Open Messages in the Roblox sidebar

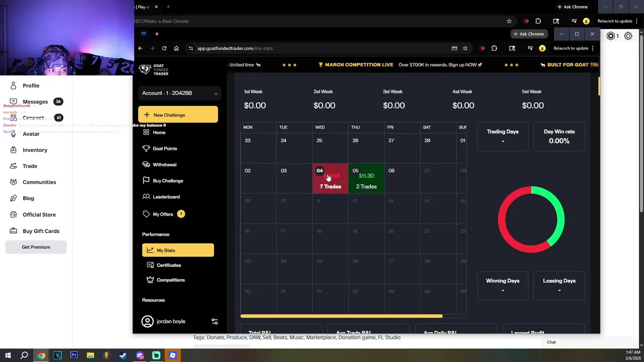[x=35, y=102]
